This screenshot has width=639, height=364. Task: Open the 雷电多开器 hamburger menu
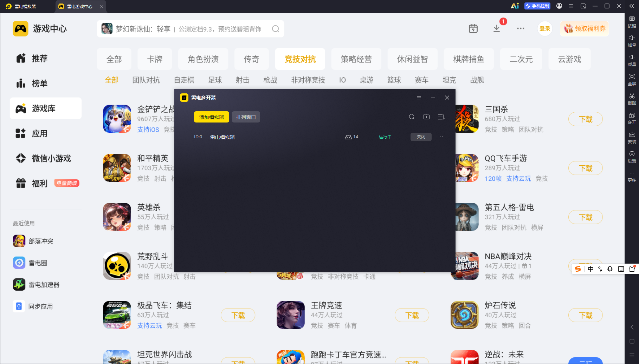pyautogui.click(x=419, y=98)
